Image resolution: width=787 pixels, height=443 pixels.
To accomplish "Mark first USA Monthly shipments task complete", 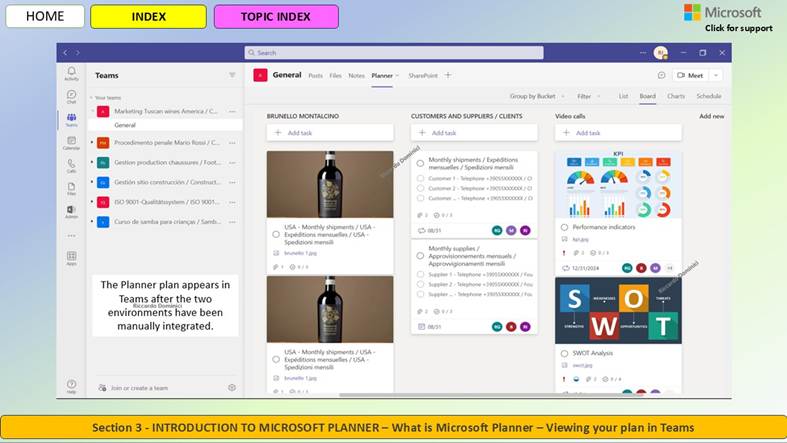I will click(x=276, y=234).
